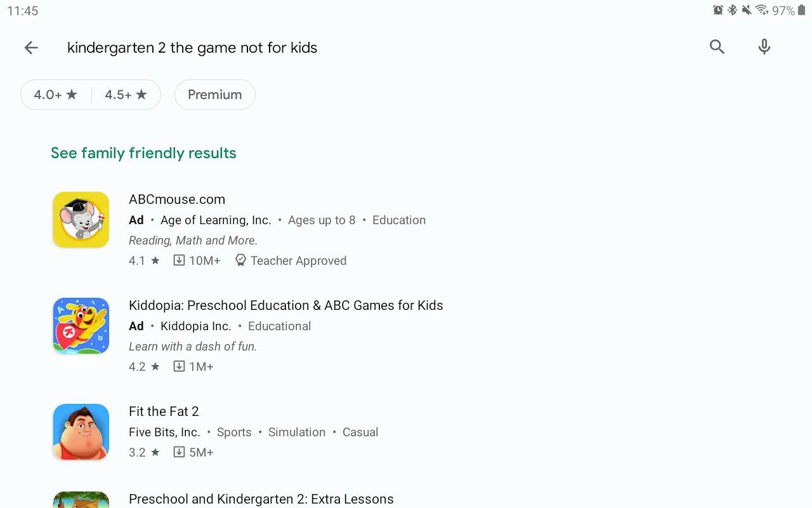Tap the Teacher Approved badge on ABCmouse
This screenshot has width=812, height=508.
click(291, 260)
